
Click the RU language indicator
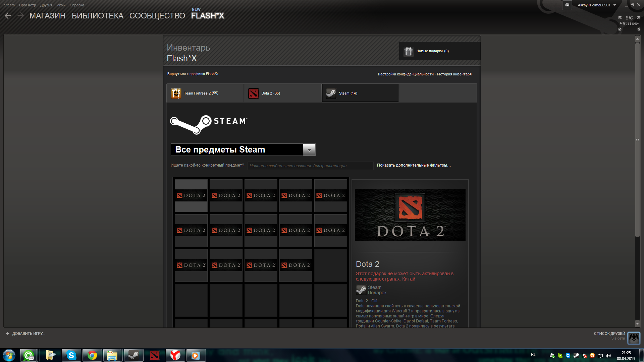[x=534, y=355]
